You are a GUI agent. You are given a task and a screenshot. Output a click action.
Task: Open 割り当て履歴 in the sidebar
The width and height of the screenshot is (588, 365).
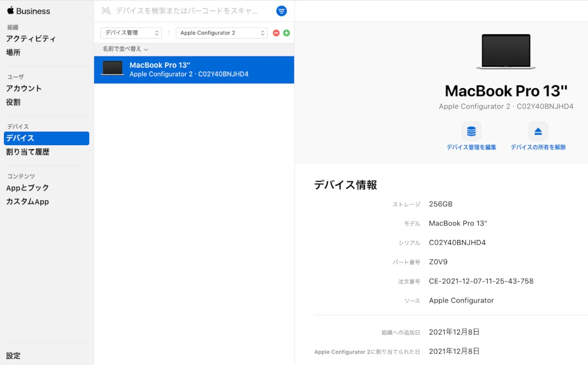[x=28, y=152]
